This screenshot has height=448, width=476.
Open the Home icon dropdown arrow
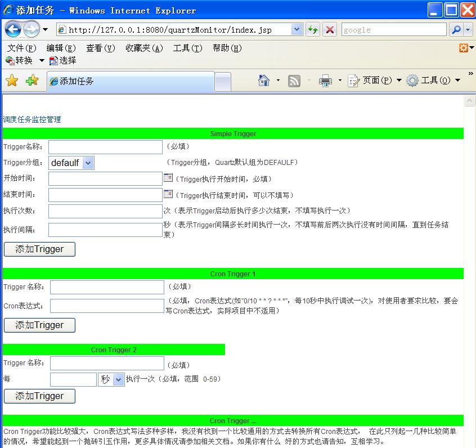278,80
